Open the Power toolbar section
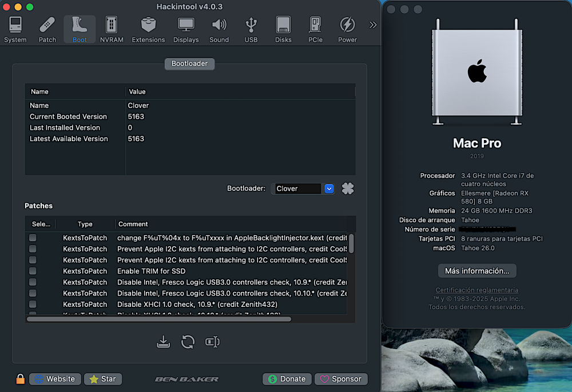This screenshot has width=572, height=392. click(347, 30)
